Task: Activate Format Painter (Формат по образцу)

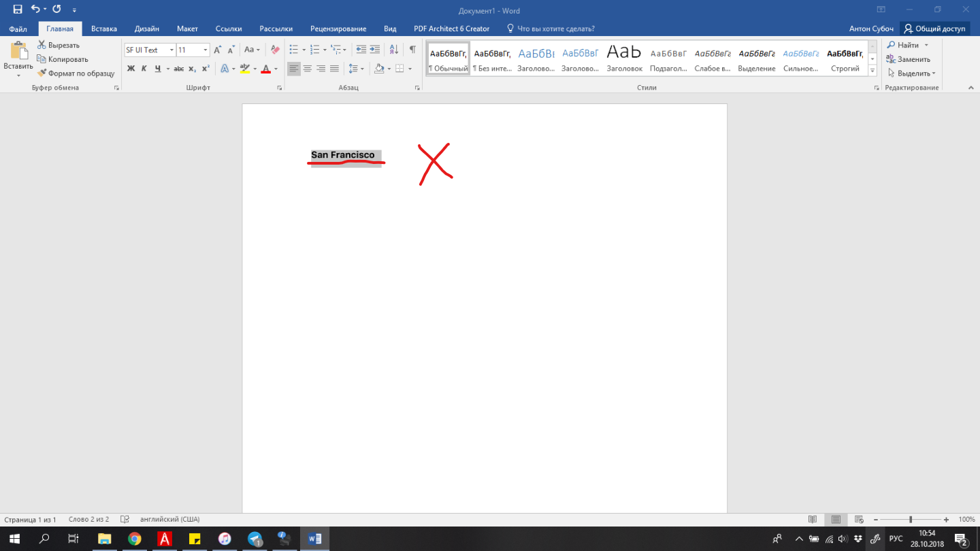Action: click(76, 73)
